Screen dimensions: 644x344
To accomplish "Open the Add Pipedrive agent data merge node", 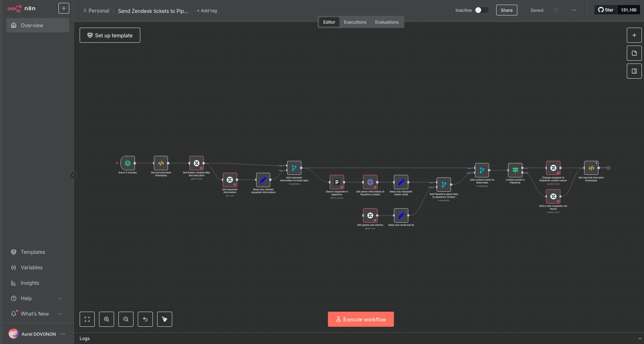I will coord(444,185).
